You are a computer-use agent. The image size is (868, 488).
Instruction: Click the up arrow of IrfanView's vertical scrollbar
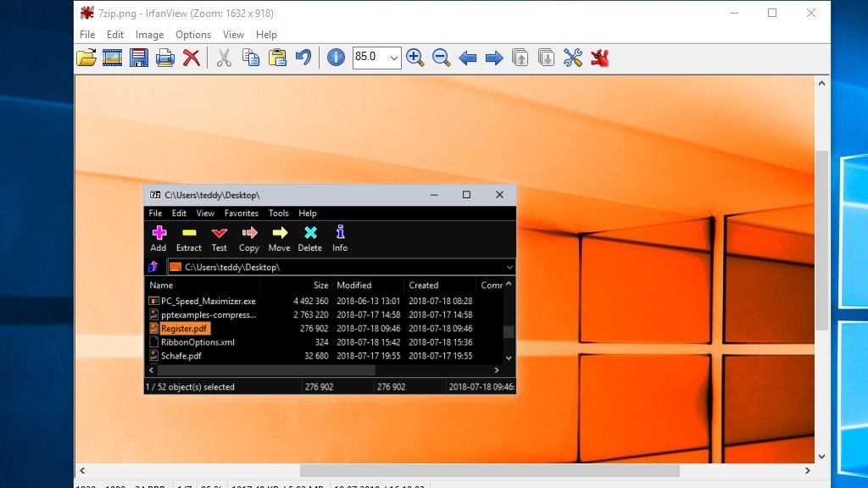click(821, 83)
